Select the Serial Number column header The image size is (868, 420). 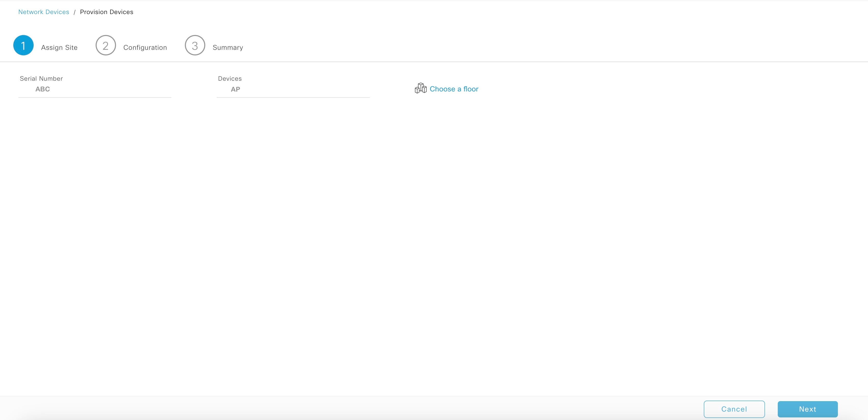pyautogui.click(x=41, y=78)
